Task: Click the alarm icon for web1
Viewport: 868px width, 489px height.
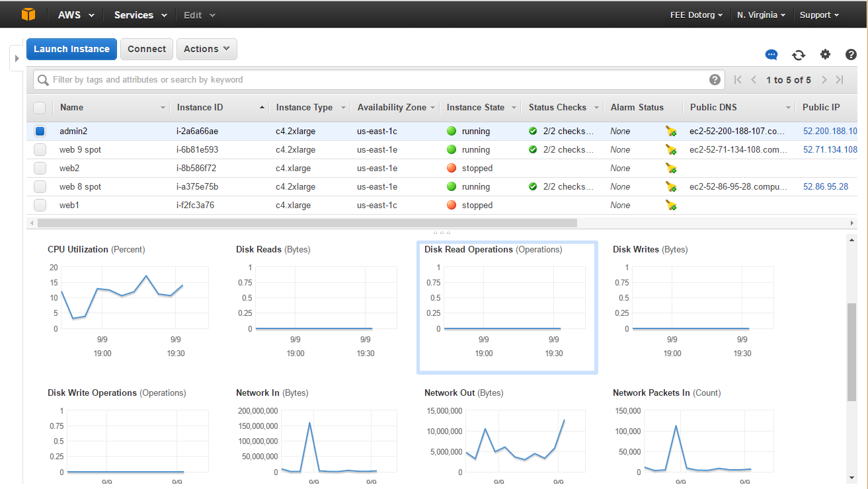Action: pyautogui.click(x=671, y=206)
